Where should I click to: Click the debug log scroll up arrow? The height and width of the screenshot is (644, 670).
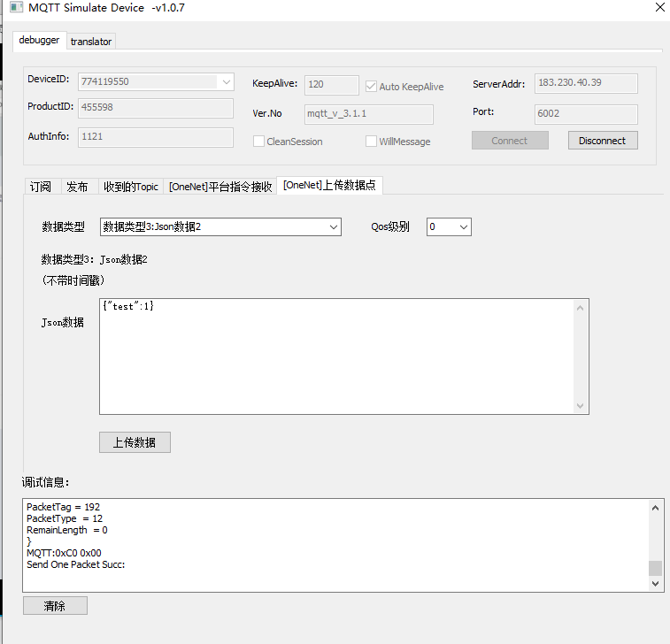coord(655,508)
